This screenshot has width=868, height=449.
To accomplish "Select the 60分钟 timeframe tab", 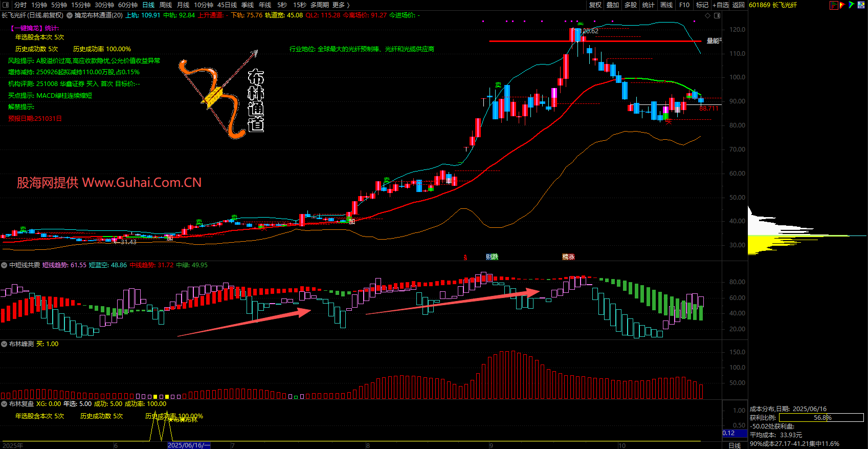I will point(128,5).
